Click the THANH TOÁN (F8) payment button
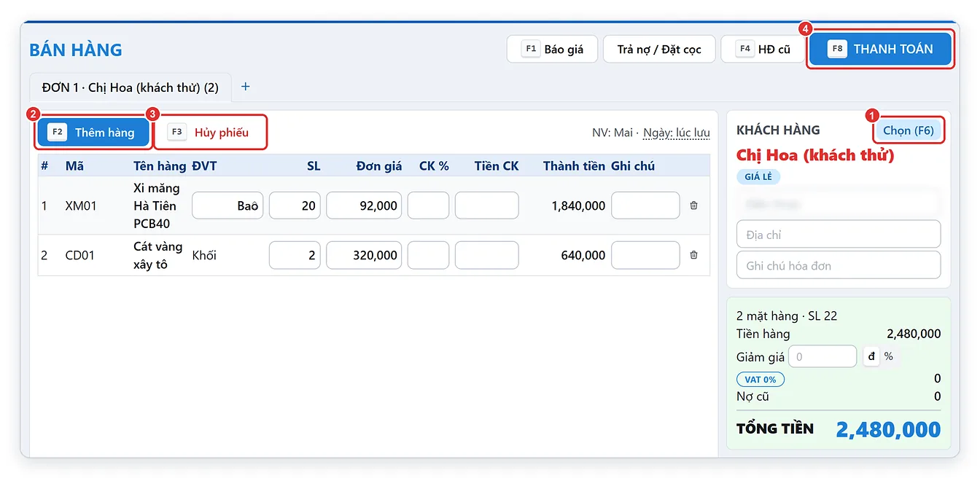This screenshot has height=478, width=980. click(x=880, y=49)
